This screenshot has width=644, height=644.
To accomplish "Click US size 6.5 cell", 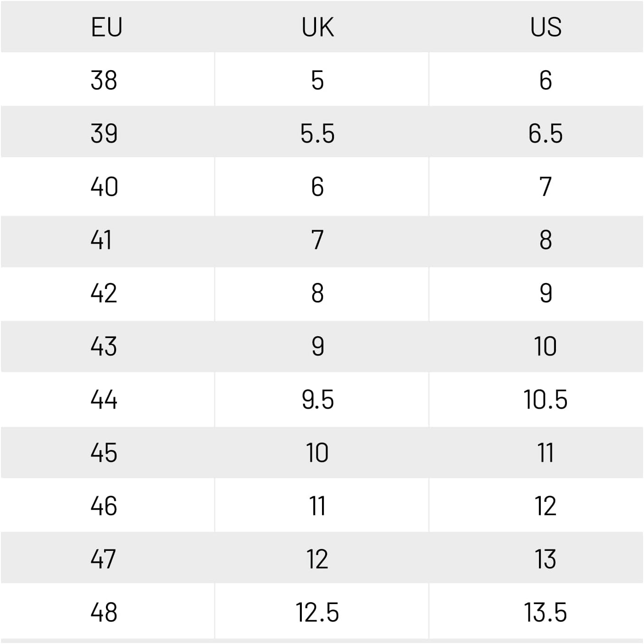I will (545, 133).
